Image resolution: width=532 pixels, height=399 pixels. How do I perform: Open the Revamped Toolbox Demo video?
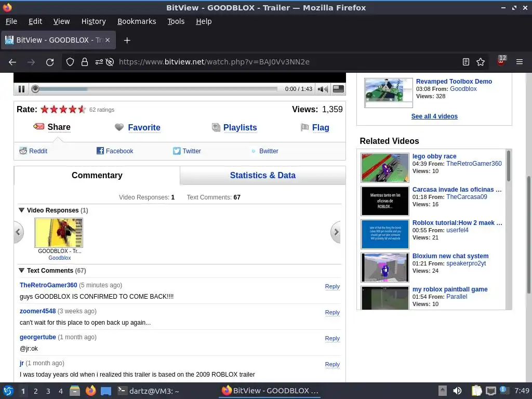coord(454,82)
